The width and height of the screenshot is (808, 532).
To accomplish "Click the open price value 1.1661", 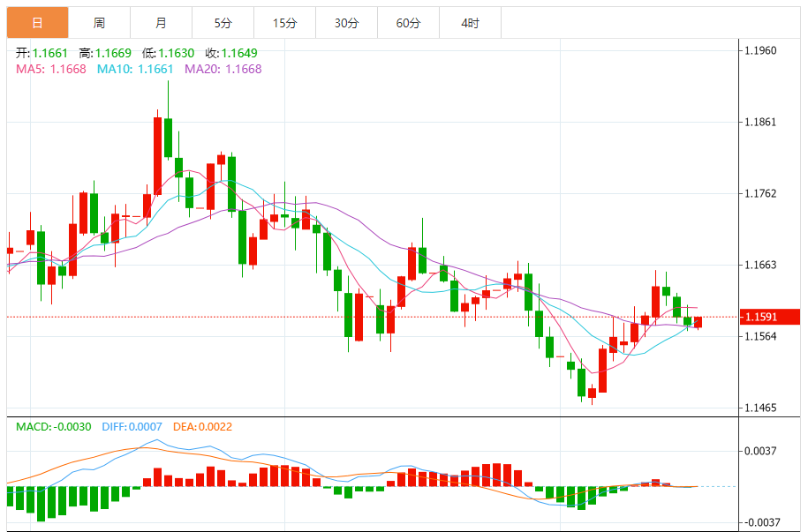I will pyautogui.click(x=50, y=53).
